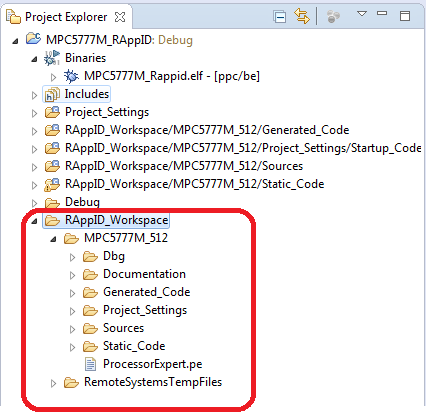The height and width of the screenshot is (420, 426).
Task: Expand the Debug folder
Action: [x=34, y=203]
